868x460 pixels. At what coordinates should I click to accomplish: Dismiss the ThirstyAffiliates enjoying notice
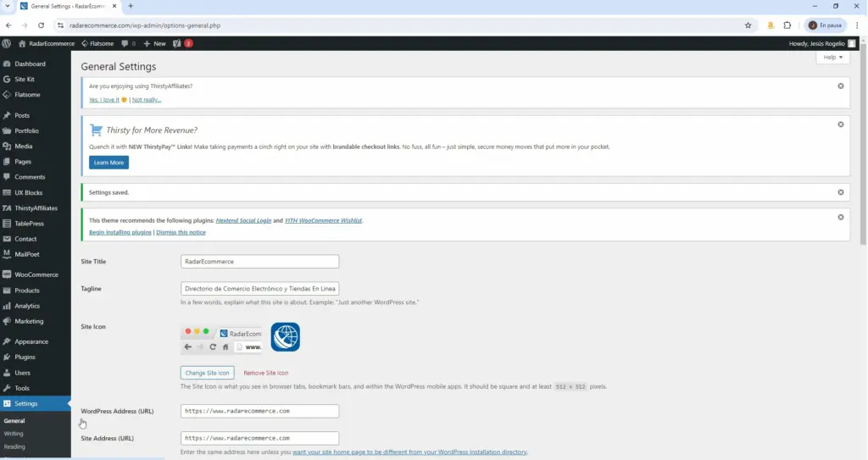point(840,86)
